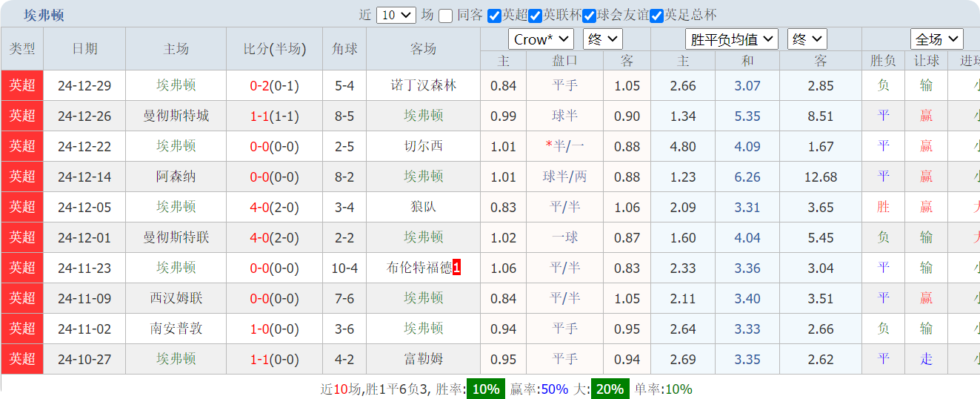Image resolution: width=980 pixels, height=399 pixels.
Task: Open the 诺丁汉森林 team link
Action: (423, 86)
